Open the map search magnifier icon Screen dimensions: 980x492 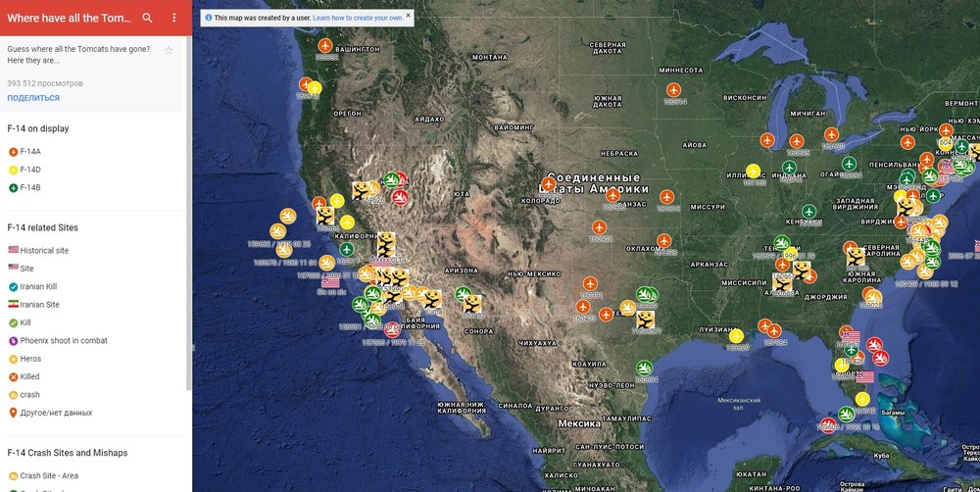point(148,18)
